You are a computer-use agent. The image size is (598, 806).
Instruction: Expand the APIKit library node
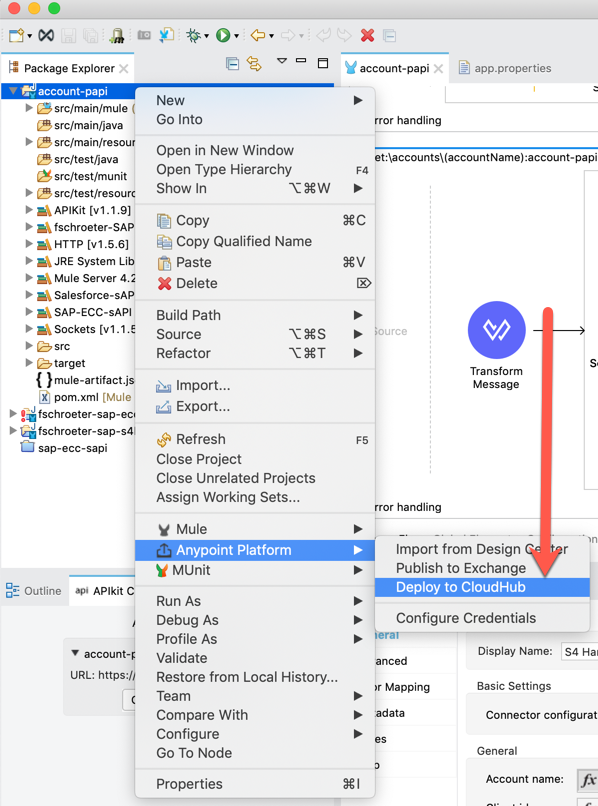tap(29, 210)
